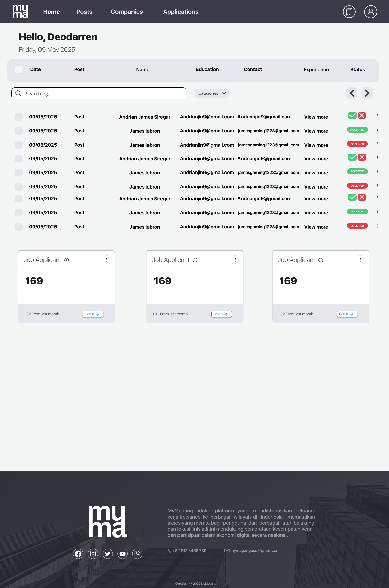Open the Applications nav item

pyautogui.click(x=181, y=12)
